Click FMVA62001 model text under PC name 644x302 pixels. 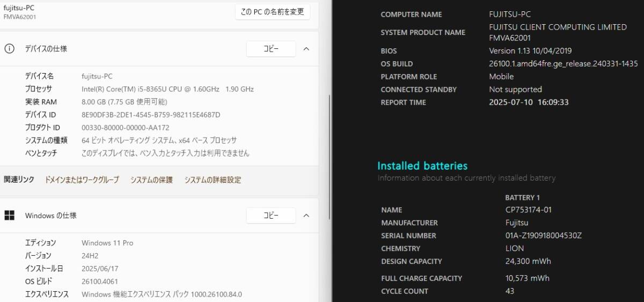tap(20, 17)
